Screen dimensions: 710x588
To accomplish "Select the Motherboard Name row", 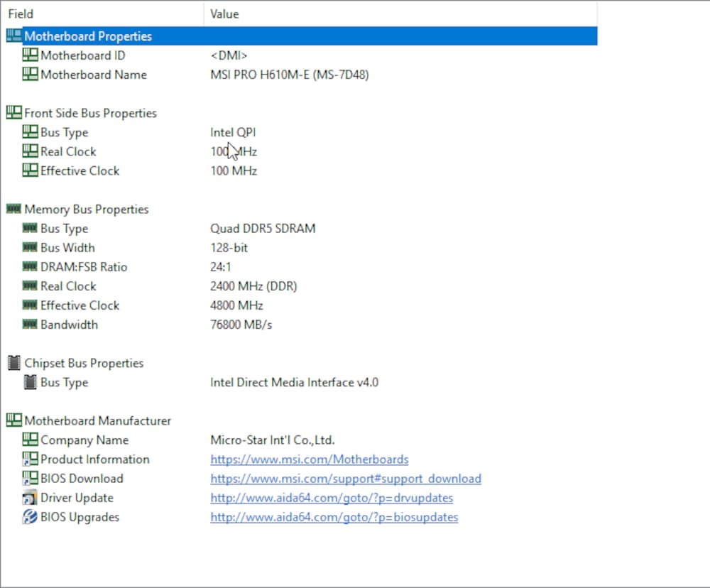I will point(94,75).
